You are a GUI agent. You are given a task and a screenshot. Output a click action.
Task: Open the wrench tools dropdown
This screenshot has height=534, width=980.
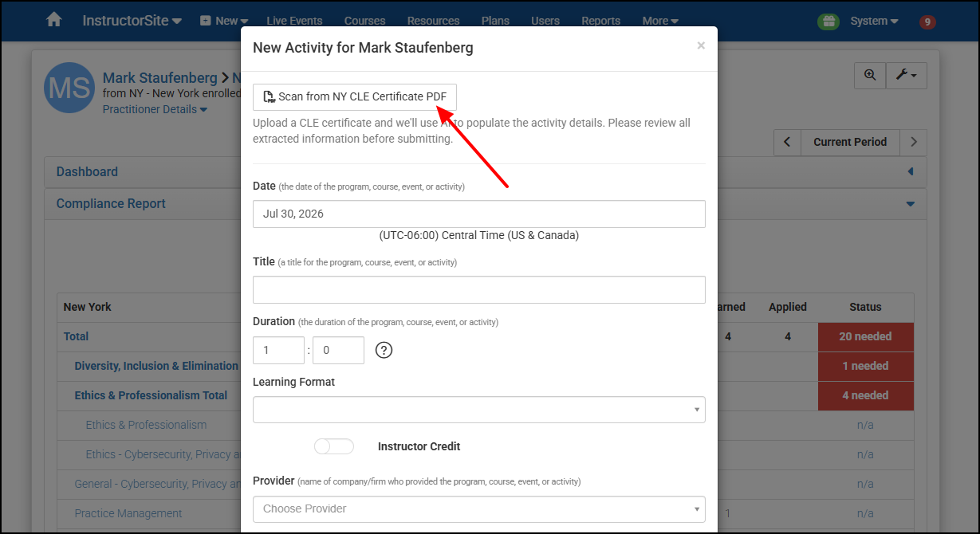pos(907,75)
